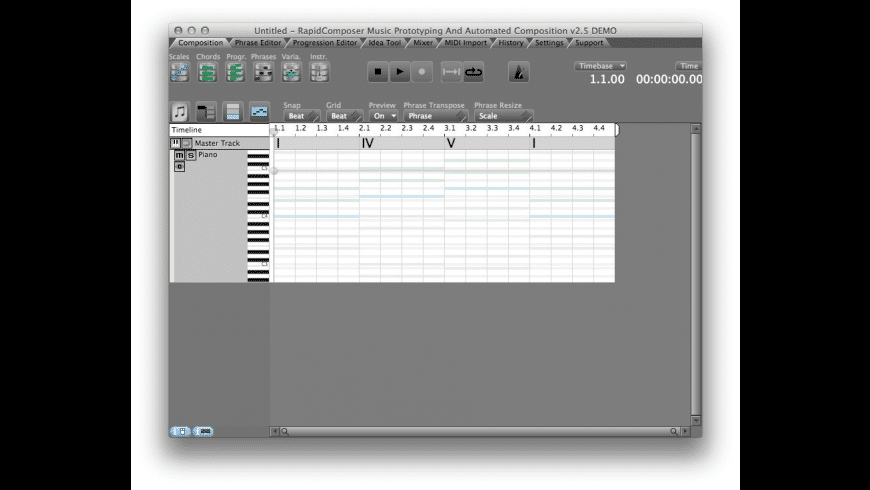This screenshot has width=870, height=490.
Task: Open the Progressions browser icon
Action: [x=235, y=72]
